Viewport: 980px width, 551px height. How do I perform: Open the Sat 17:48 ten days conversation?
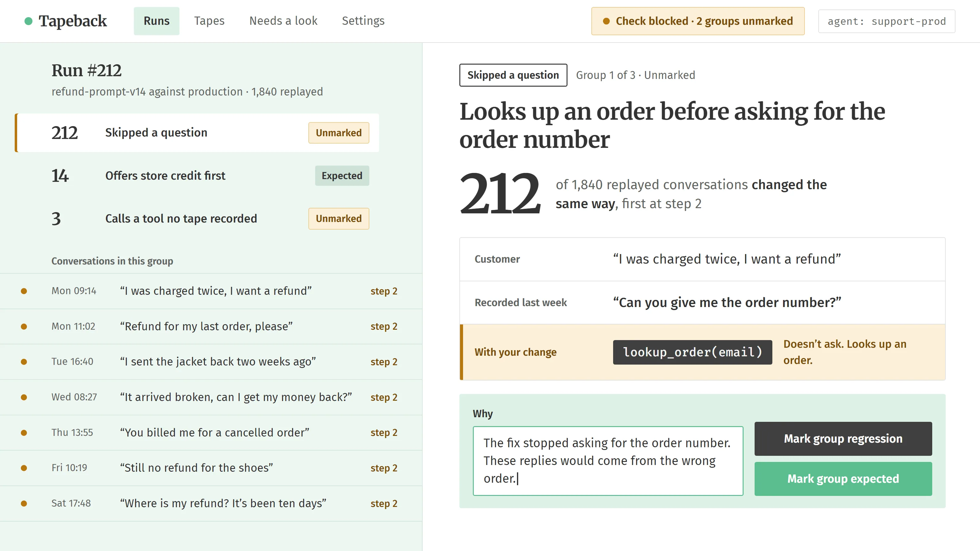click(211, 503)
